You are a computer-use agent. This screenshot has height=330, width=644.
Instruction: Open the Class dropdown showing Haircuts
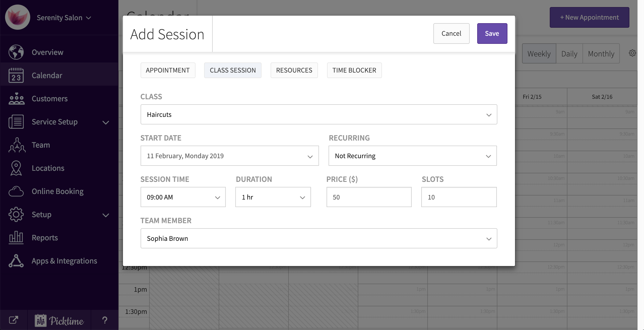pos(318,115)
